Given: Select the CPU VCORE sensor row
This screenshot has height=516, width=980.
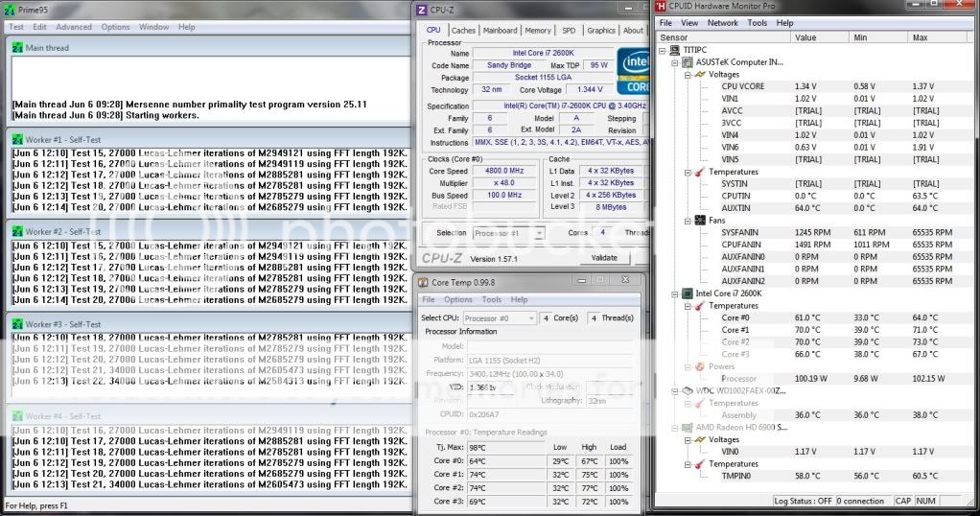Looking at the screenshot, I should coord(742,86).
